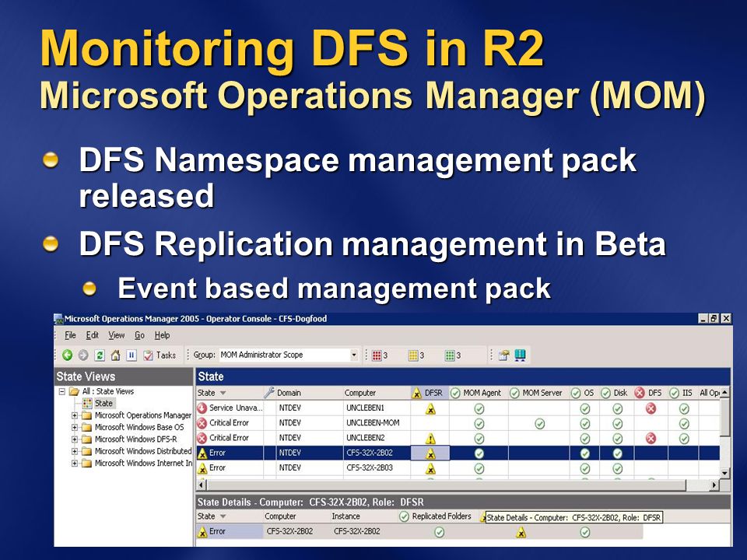Select the Service Unava... row for UNCLEBEN1
The width and height of the screenshot is (747, 560).
click(x=458, y=408)
